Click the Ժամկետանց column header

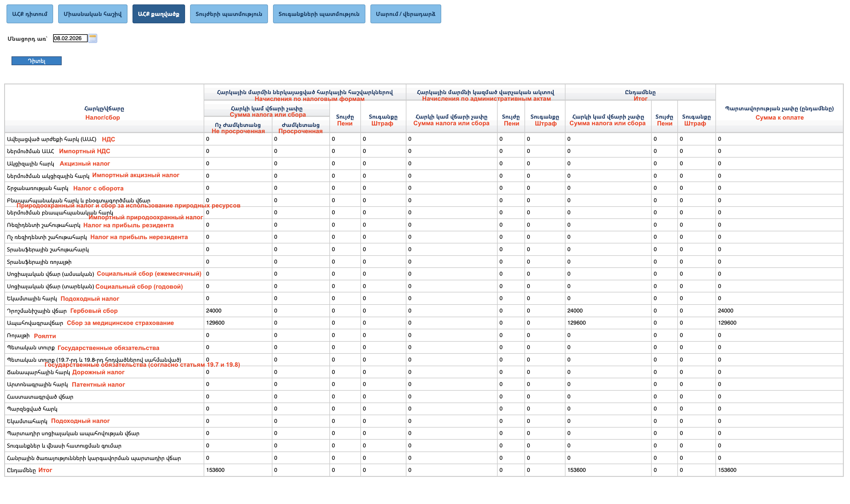(300, 125)
